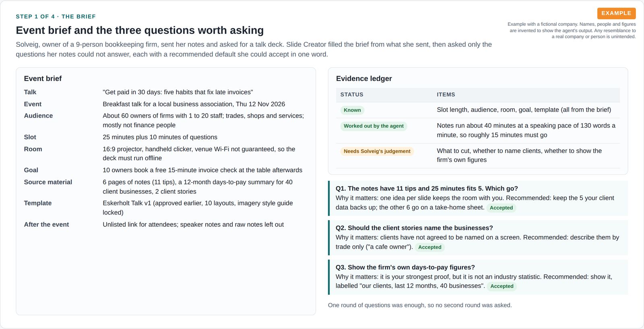Click the "Needs Solveig's judgement" badge
This screenshot has width=644, height=329.
[377, 151]
